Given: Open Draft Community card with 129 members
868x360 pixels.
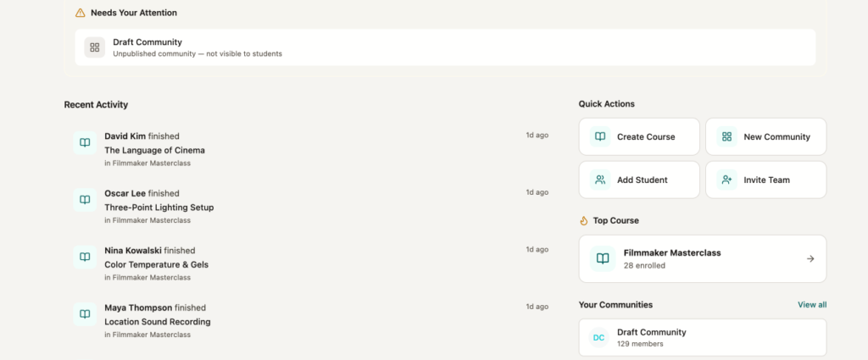Looking at the screenshot, I should tap(702, 338).
